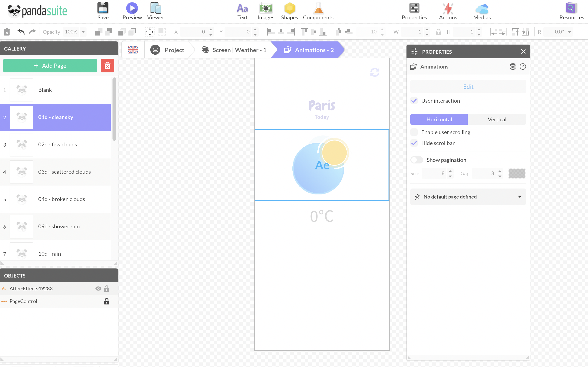The image size is (588, 367).
Task: Go to Screen | Weather - 1 breadcrumb
Action: click(x=234, y=50)
